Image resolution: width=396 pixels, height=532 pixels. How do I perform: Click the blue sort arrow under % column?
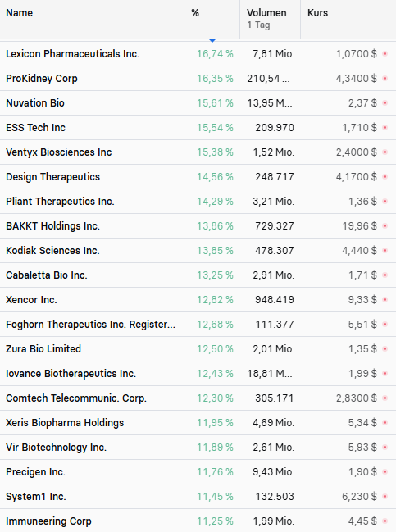pos(212,40)
